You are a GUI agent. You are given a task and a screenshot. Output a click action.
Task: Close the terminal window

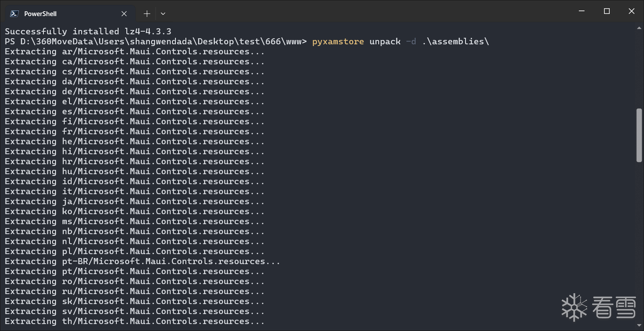631,11
